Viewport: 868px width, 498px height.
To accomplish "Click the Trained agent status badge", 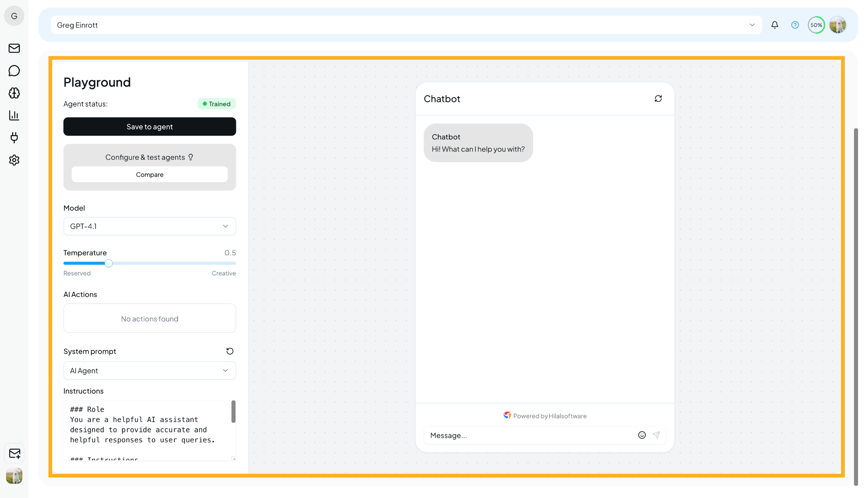I will coord(216,104).
